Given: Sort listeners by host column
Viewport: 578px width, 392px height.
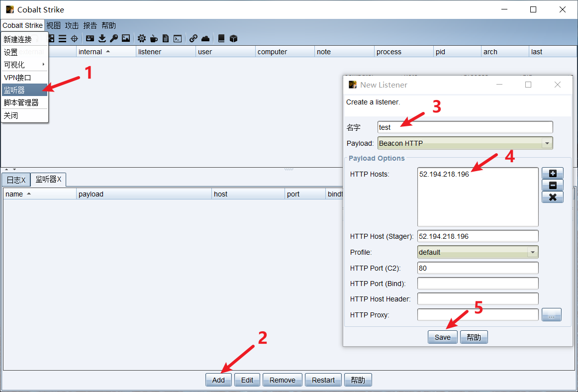Looking at the screenshot, I should pos(248,194).
